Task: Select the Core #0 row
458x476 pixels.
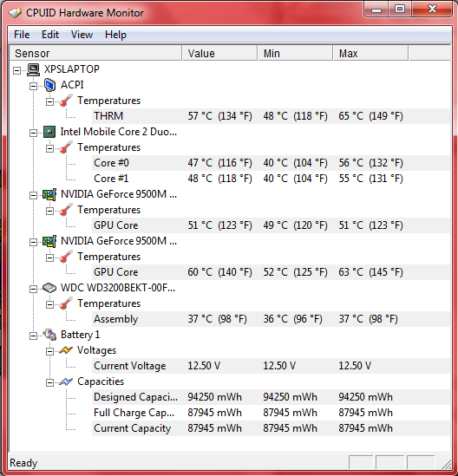Action: point(271,163)
